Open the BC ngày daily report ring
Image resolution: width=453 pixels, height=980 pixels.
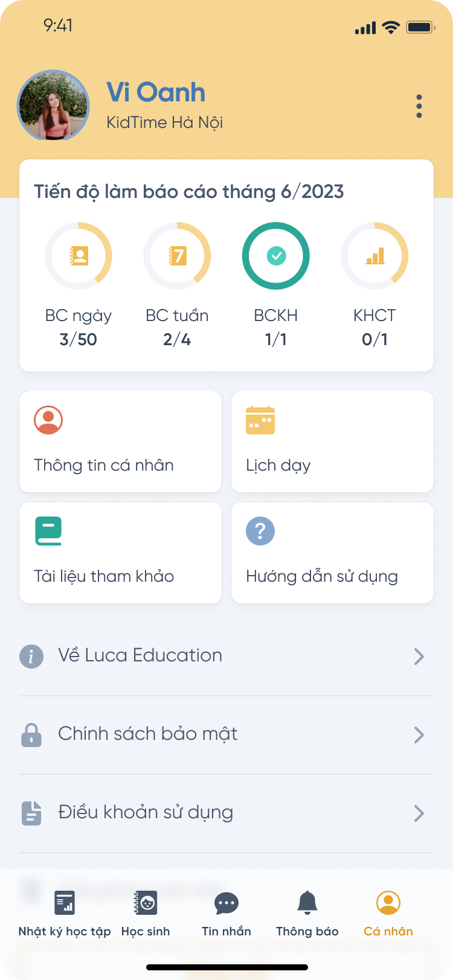pos(79,256)
